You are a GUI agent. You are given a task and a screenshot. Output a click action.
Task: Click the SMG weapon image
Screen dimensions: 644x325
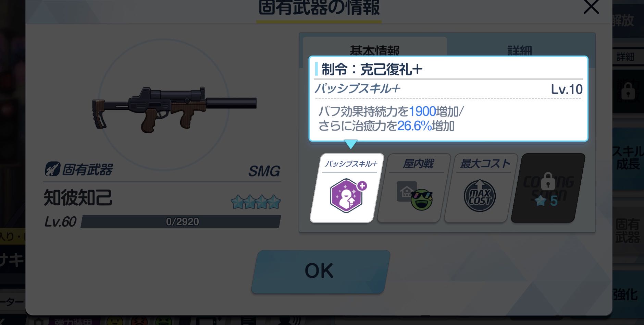click(174, 109)
